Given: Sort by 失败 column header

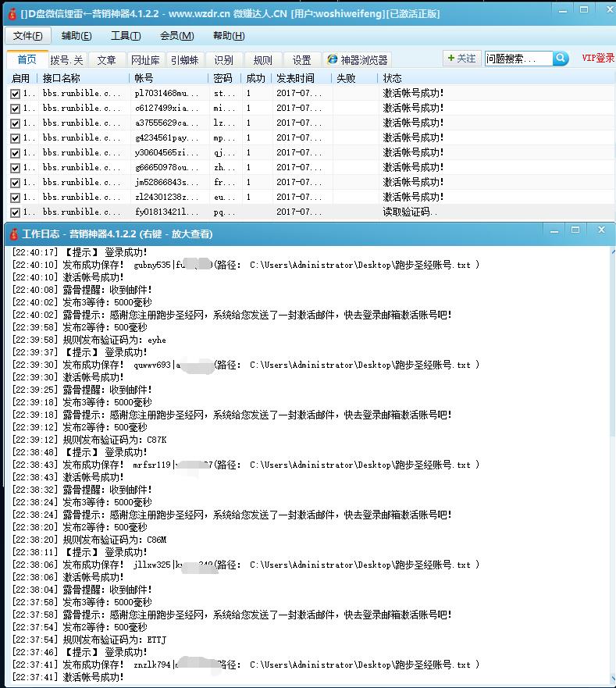Looking at the screenshot, I should pyautogui.click(x=354, y=78).
